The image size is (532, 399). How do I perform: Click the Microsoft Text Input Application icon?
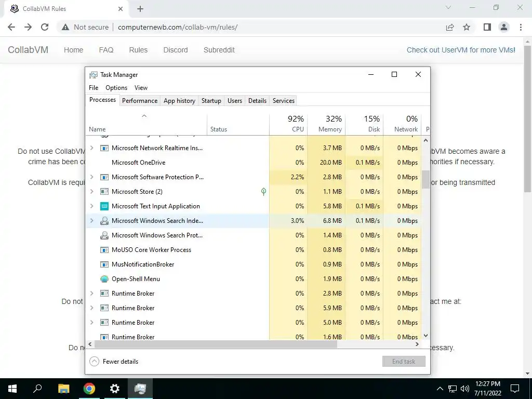pyautogui.click(x=104, y=206)
